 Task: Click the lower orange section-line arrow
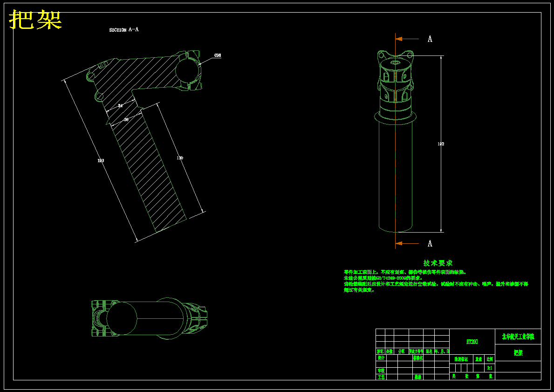point(407,243)
